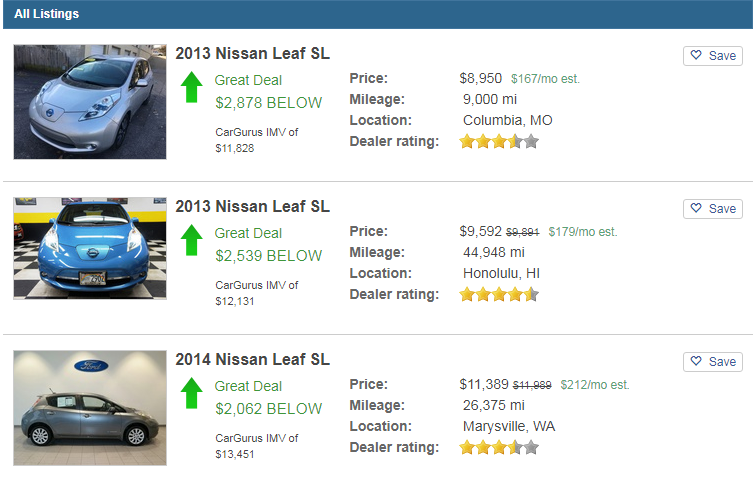Click green arrow on Honolulu, HI listing
The height and width of the screenshot is (487, 753).
(191, 241)
